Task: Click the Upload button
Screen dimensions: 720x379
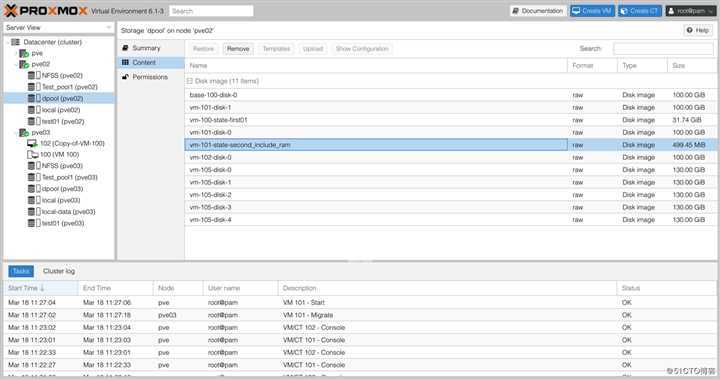Action: pyautogui.click(x=313, y=49)
